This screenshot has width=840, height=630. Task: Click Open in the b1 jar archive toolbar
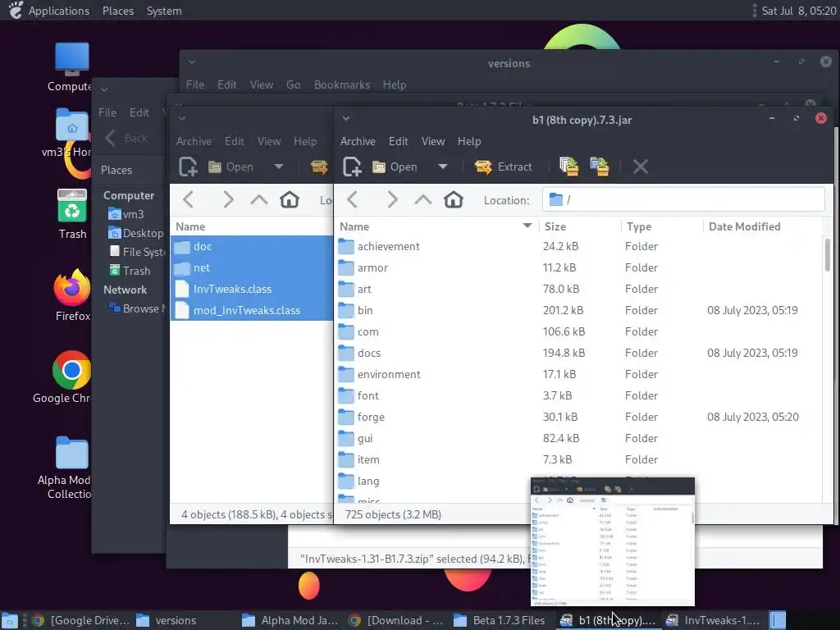click(x=395, y=167)
